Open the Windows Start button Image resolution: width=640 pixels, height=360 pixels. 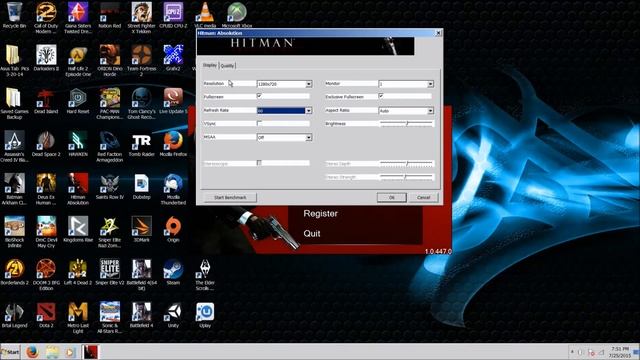pyautogui.click(x=10, y=352)
